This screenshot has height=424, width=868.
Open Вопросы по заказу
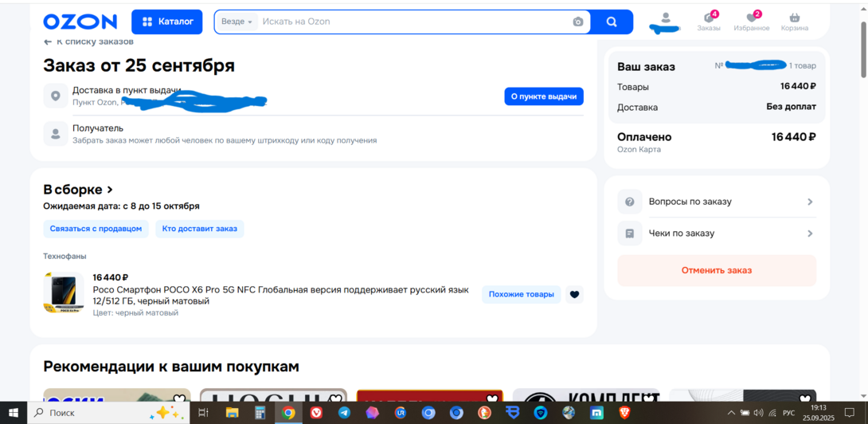click(717, 202)
